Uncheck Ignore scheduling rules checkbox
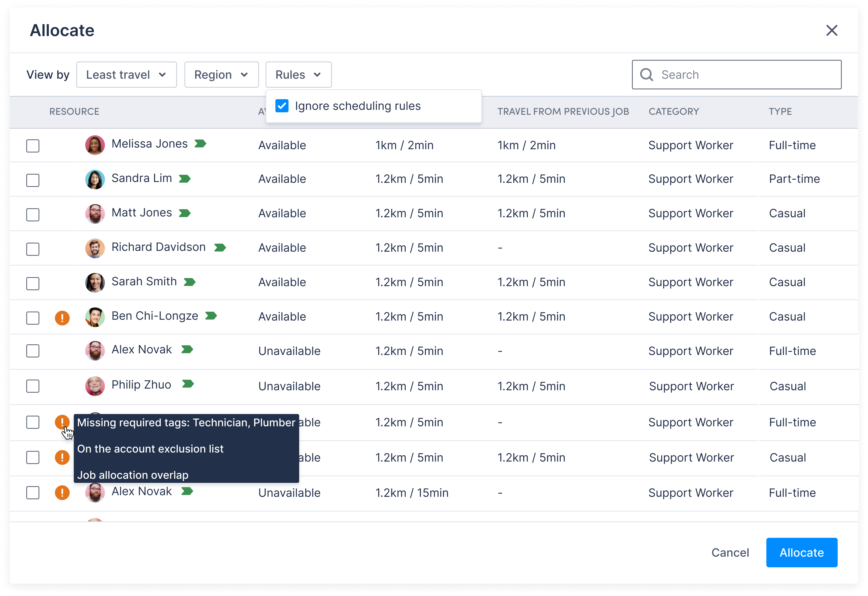The image size is (868, 596). pyautogui.click(x=282, y=106)
